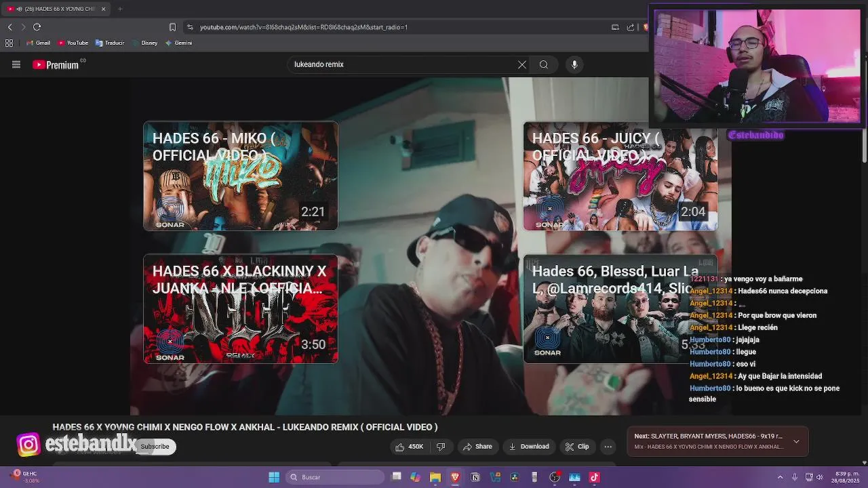The height and width of the screenshot is (488, 868).
Task: Go back with the browser back arrow
Action: (9, 27)
